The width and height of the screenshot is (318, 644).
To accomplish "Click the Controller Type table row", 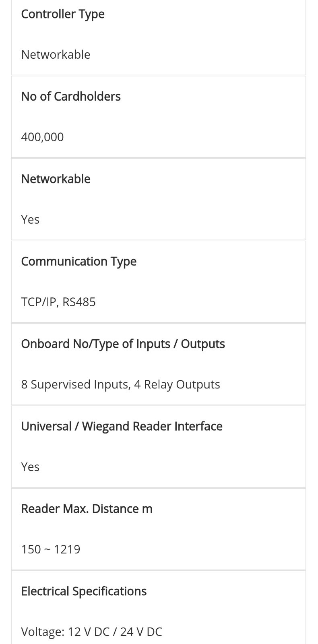I will [x=159, y=37].
